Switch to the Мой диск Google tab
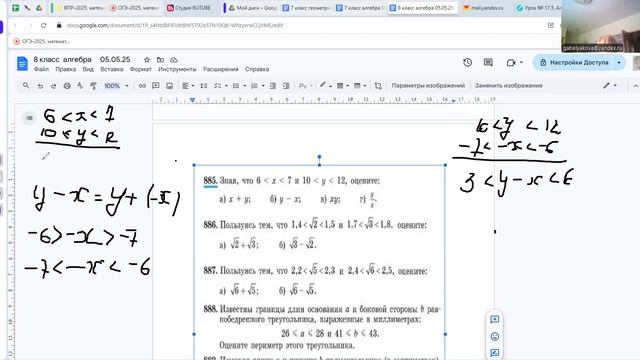This screenshot has width=640, height=360. [253, 8]
